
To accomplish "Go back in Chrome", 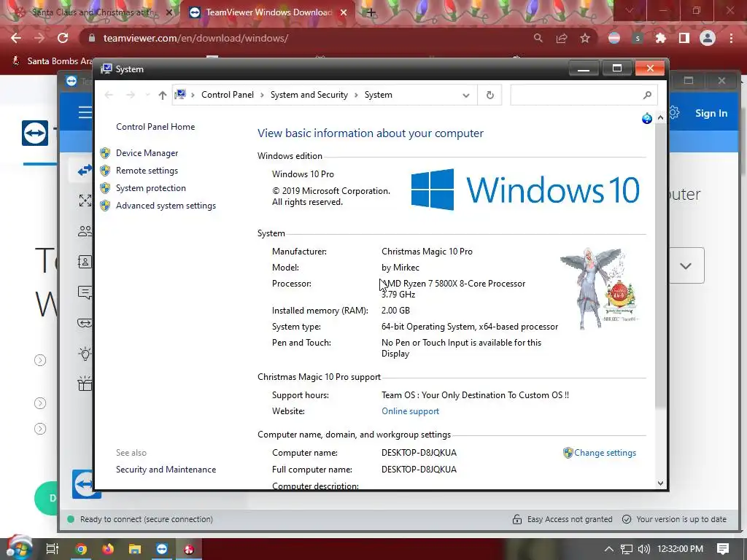I will point(16,38).
